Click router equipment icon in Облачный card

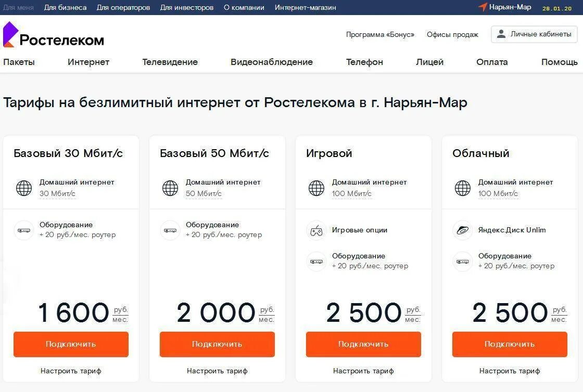pyautogui.click(x=463, y=262)
